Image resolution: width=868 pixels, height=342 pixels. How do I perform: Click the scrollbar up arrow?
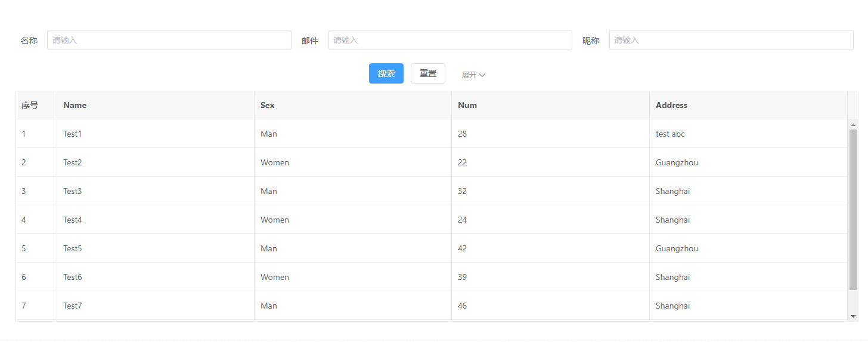pyautogui.click(x=853, y=125)
